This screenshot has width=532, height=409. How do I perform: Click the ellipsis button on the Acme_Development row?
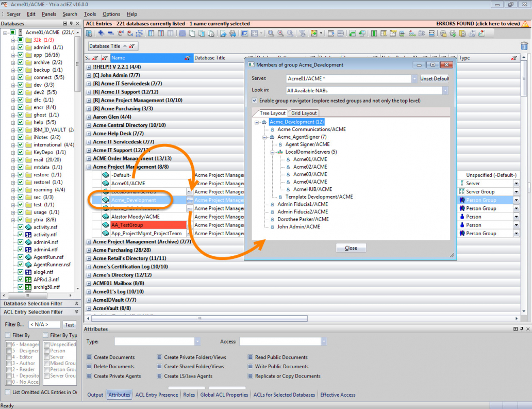point(189,200)
